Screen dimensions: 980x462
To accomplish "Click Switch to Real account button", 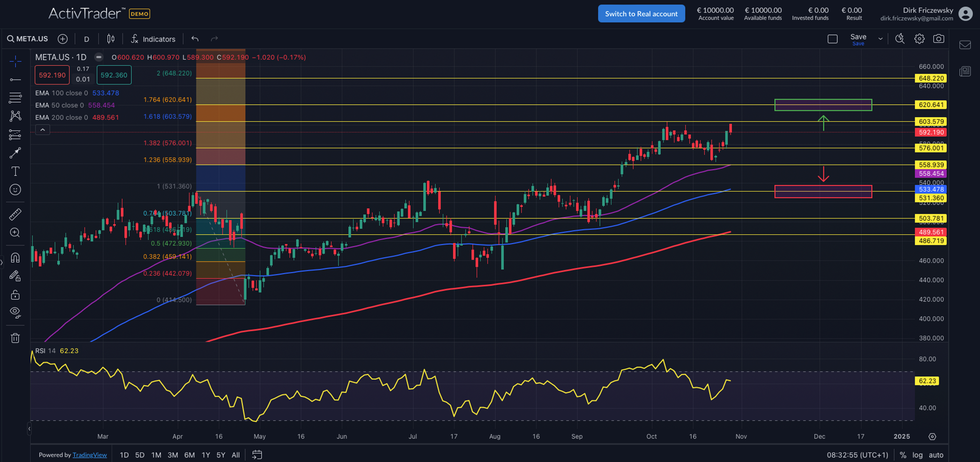I will 641,14.
